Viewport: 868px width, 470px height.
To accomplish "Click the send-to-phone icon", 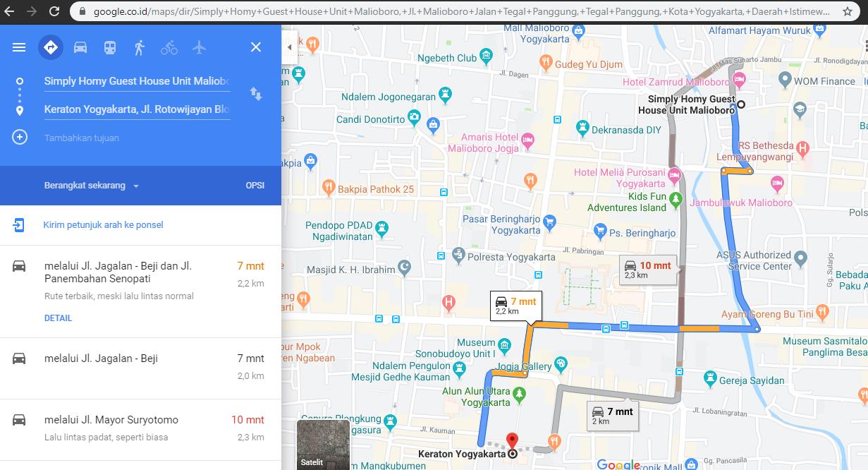I will (x=19, y=225).
